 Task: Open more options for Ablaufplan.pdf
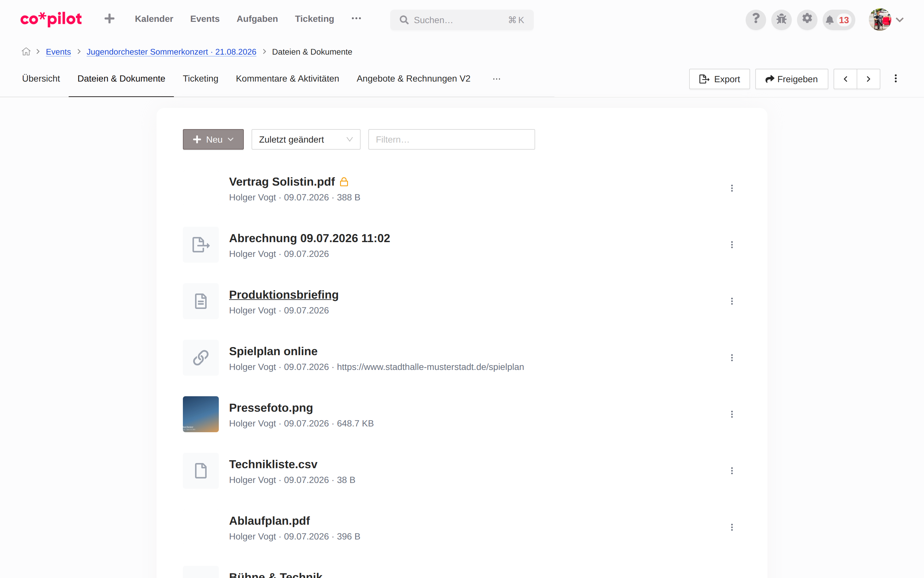point(732,527)
